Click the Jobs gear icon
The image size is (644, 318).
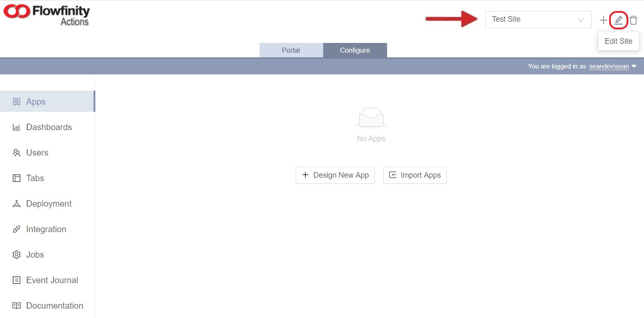(17, 255)
